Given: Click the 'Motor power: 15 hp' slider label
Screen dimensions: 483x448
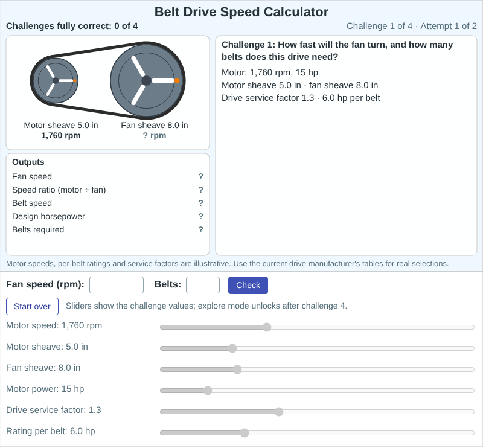Looking at the screenshot, I should (45, 389).
